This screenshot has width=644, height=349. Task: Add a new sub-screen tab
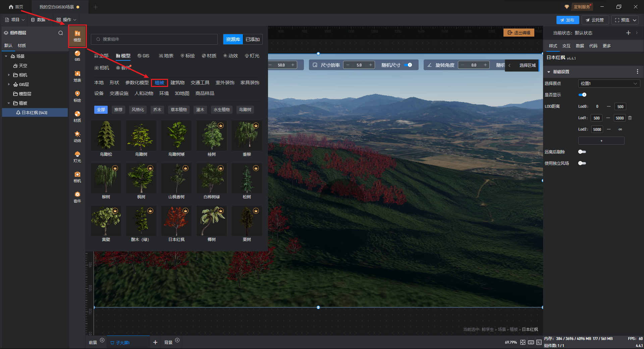tap(155, 342)
